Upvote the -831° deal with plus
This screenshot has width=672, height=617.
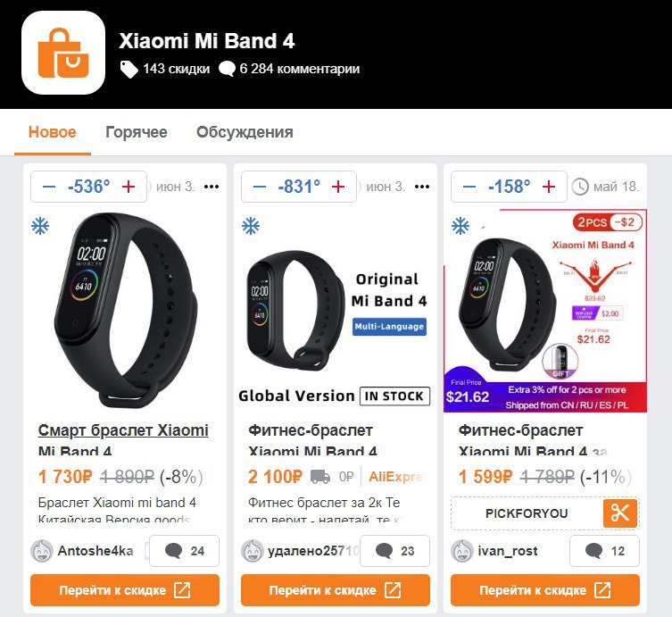point(338,187)
